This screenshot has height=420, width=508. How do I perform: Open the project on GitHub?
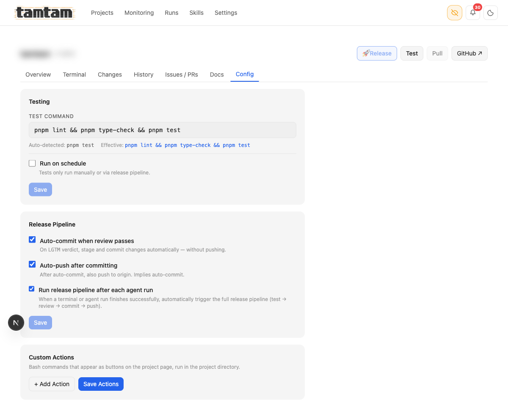coord(469,53)
